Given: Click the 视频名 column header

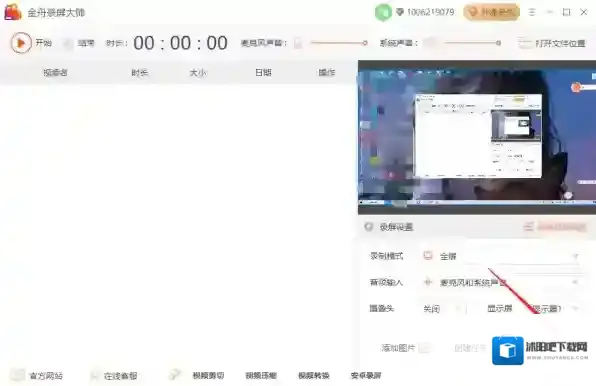Looking at the screenshot, I should (x=55, y=72).
